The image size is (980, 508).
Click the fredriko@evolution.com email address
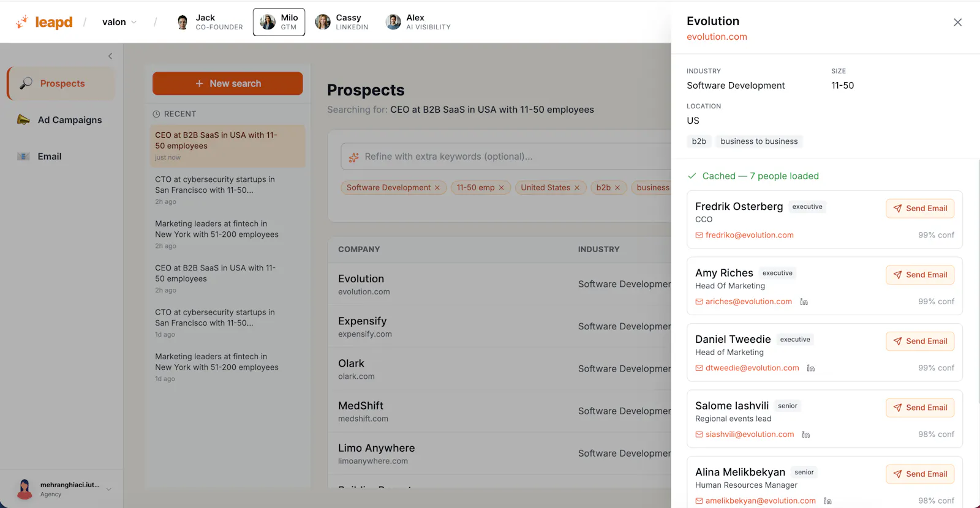749,235
